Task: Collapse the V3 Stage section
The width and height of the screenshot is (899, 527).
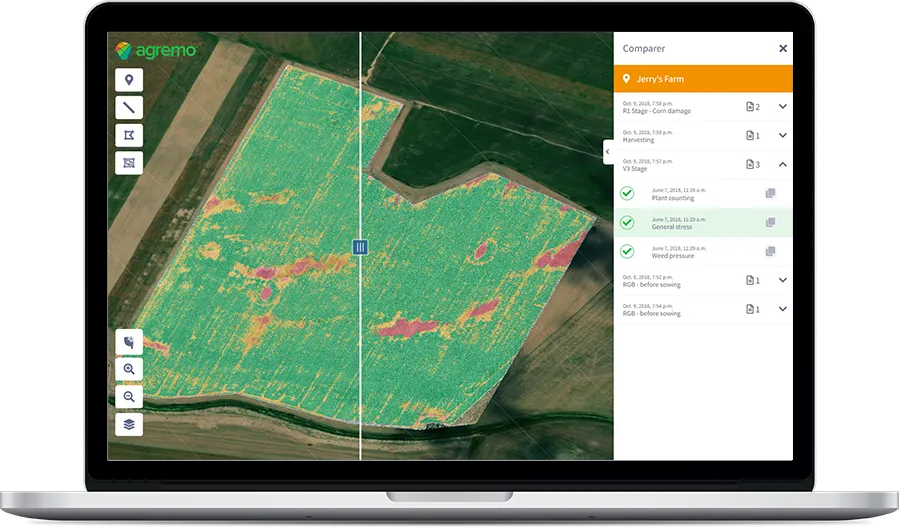Action: pos(782,164)
